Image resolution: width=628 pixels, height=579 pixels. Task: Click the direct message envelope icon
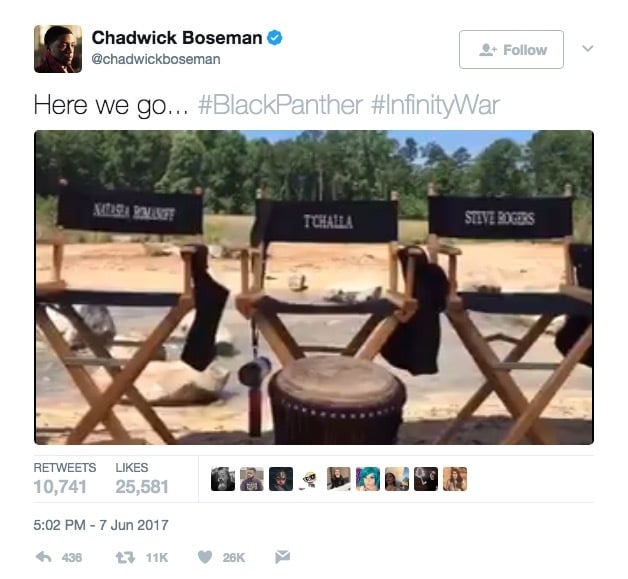[x=282, y=557]
